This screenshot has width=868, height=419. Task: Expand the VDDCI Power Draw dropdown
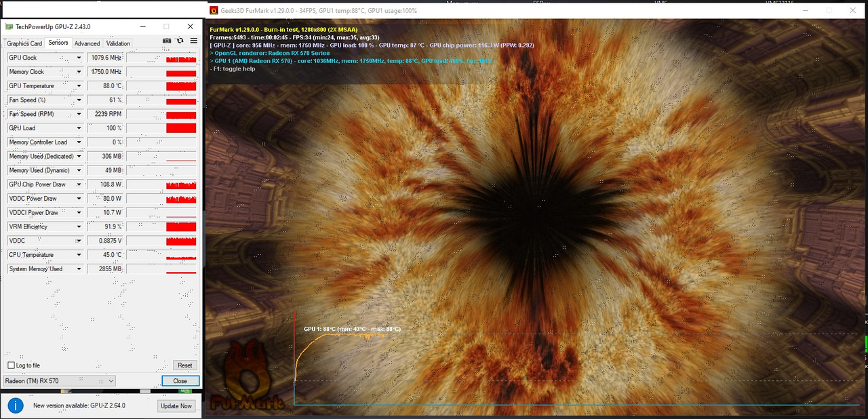click(x=79, y=213)
